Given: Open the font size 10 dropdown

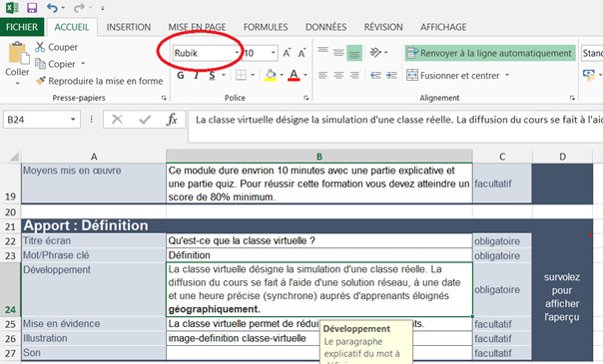Looking at the screenshot, I should [273, 53].
